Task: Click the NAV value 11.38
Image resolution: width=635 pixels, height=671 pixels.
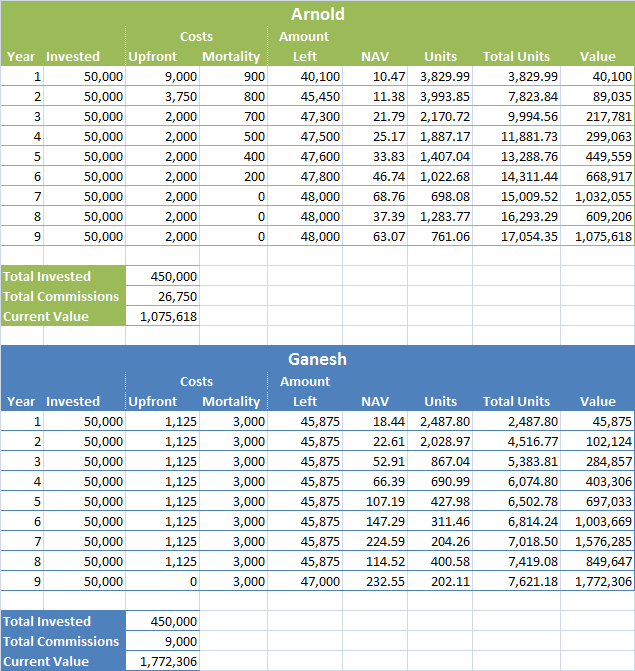Action: 389,96
